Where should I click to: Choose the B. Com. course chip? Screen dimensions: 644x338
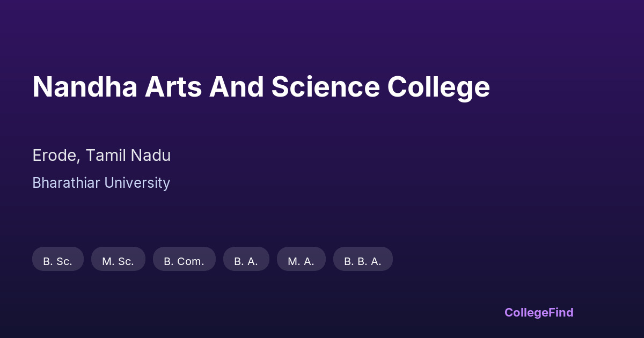click(184, 260)
